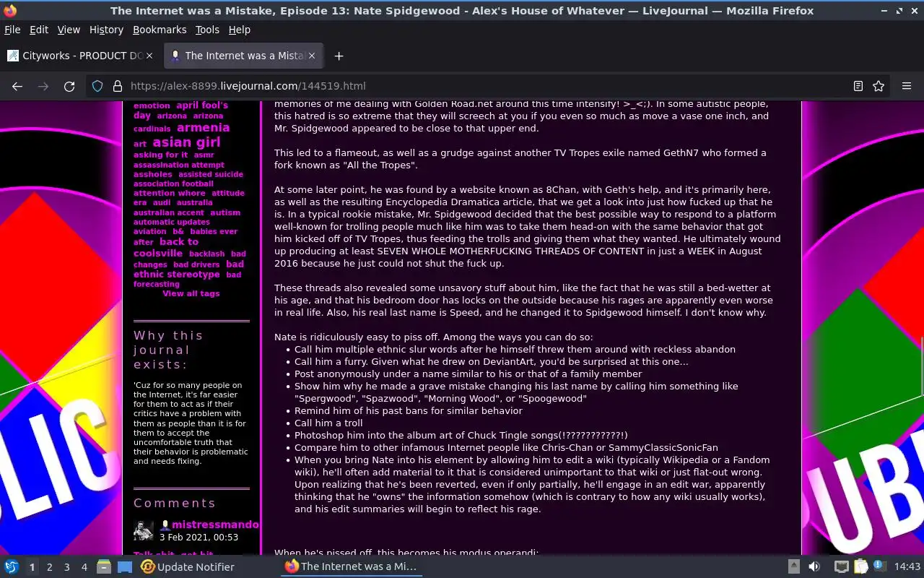
Task: Open comment date 3 Feb 2021, 00:53
Action: click(199, 537)
